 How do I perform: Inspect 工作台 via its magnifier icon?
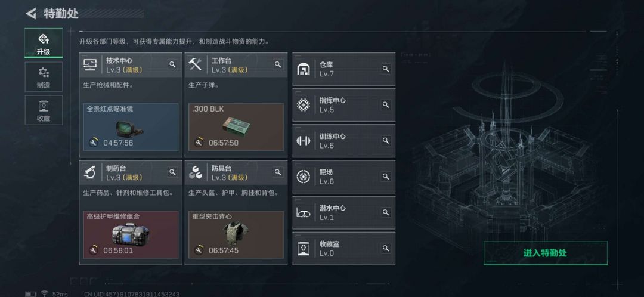pyautogui.click(x=278, y=64)
